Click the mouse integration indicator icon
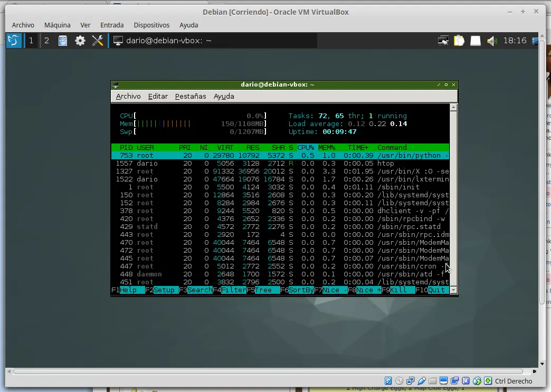 [477, 381]
